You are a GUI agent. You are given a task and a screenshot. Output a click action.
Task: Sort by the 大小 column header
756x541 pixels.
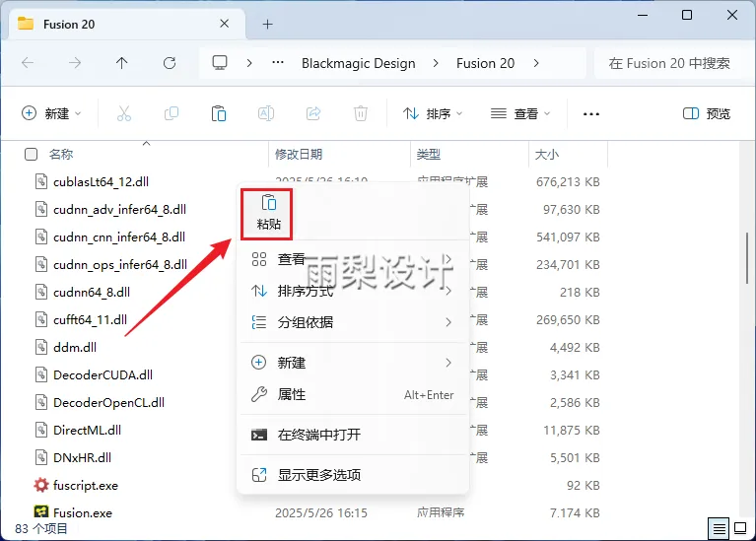[x=547, y=155]
